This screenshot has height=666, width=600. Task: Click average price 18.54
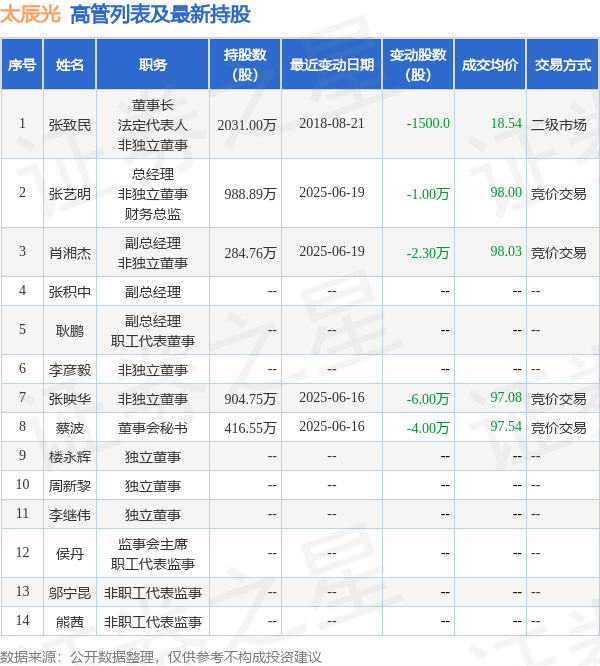click(506, 123)
